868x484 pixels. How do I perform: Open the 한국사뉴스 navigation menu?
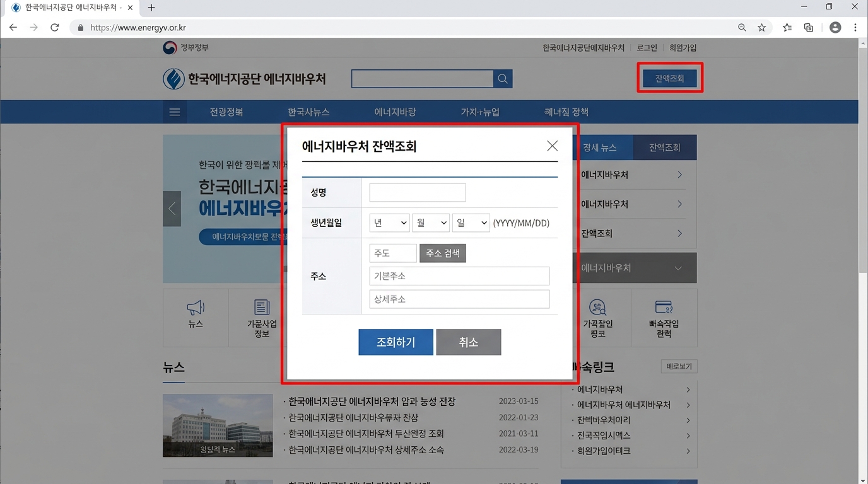click(x=308, y=112)
